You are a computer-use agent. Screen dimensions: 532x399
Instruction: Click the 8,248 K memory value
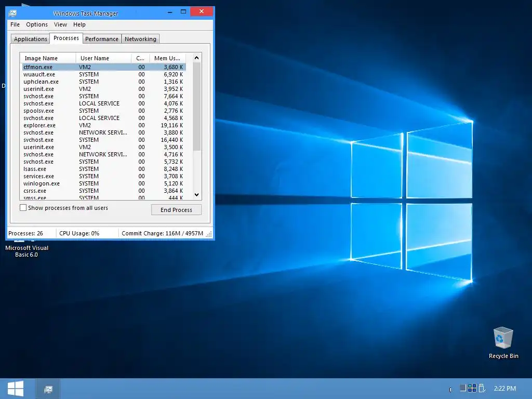point(174,169)
